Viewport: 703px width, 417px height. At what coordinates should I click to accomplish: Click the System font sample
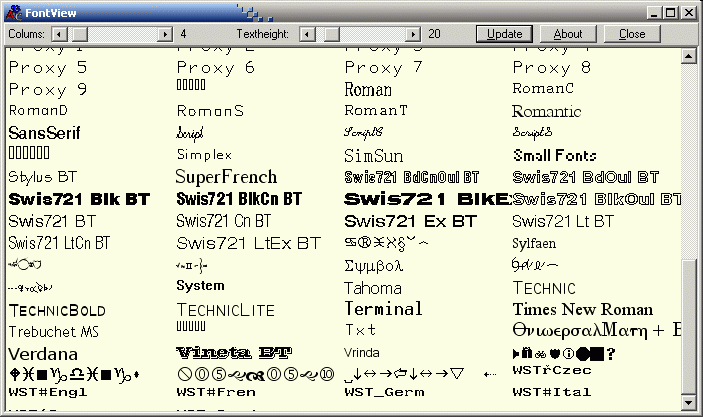pos(200,286)
